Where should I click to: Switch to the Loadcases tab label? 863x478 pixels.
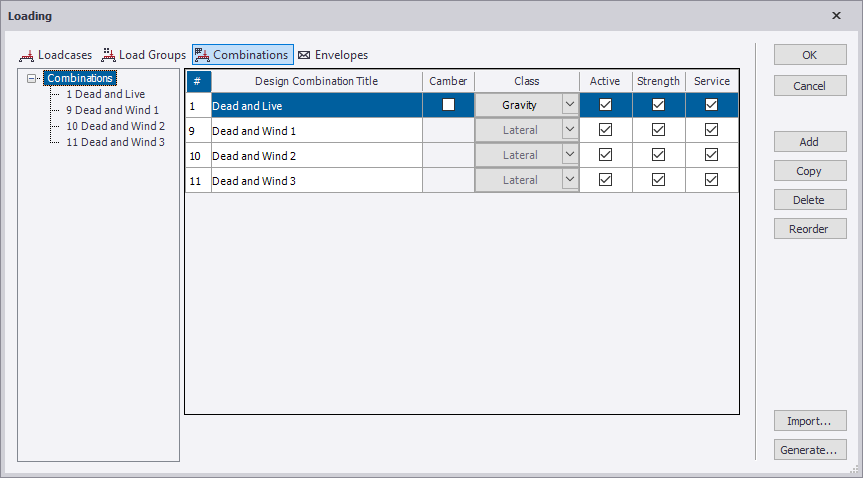[x=65, y=55]
